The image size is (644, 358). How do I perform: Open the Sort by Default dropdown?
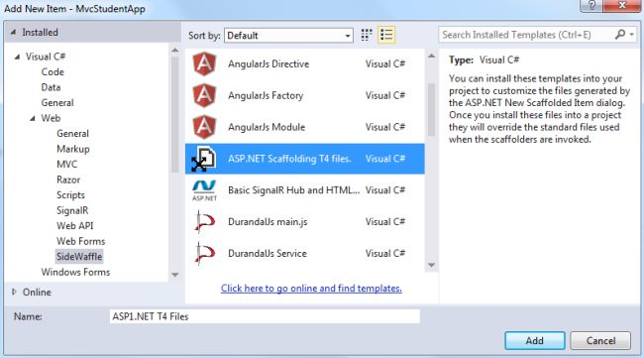pyautogui.click(x=288, y=36)
